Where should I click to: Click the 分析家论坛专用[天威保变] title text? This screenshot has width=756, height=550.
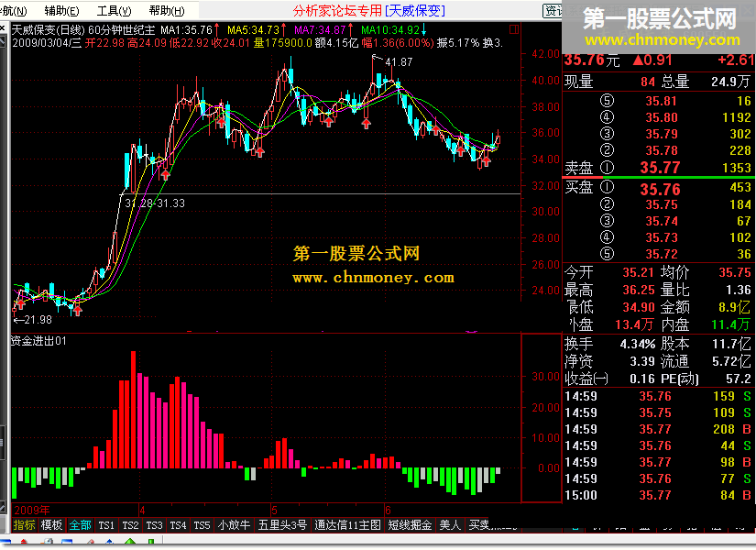369,11
